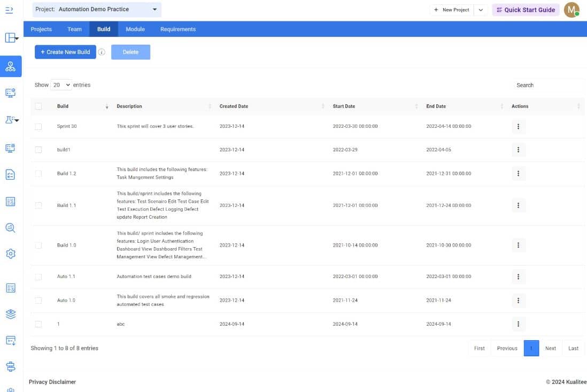
Task: Check the Build 1.0 row checkbox
Action: (38, 245)
